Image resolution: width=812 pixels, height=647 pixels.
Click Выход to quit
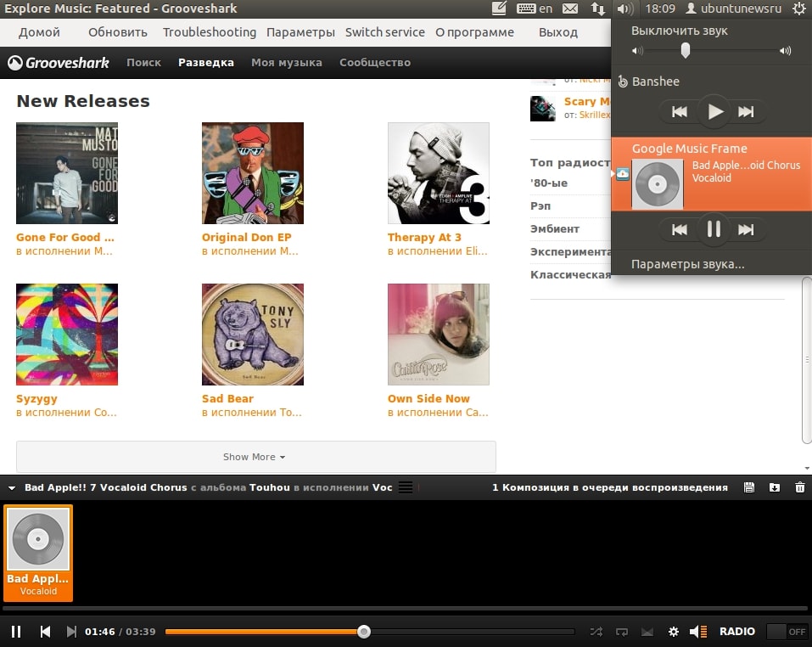coord(557,32)
